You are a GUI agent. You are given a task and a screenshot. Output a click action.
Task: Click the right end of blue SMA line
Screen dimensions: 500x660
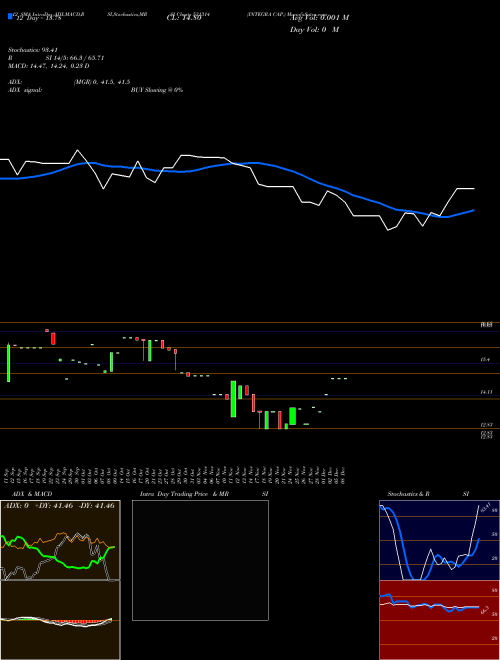coord(473,210)
